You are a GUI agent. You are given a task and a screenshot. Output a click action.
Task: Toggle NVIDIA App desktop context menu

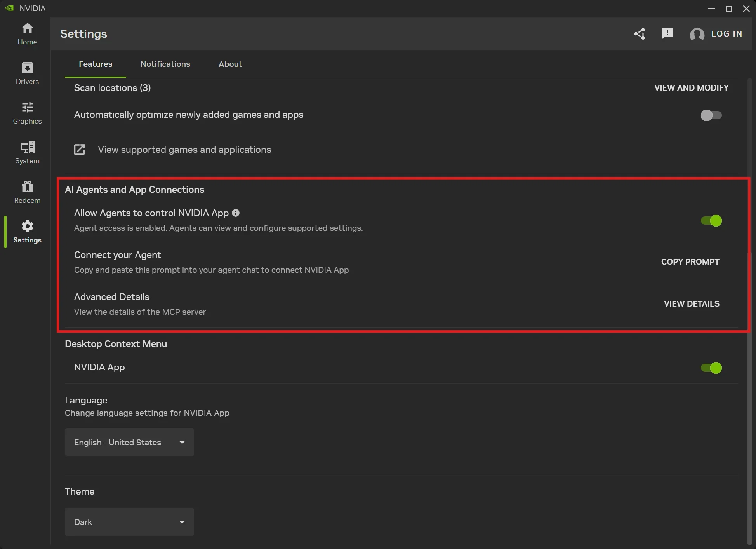click(711, 368)
